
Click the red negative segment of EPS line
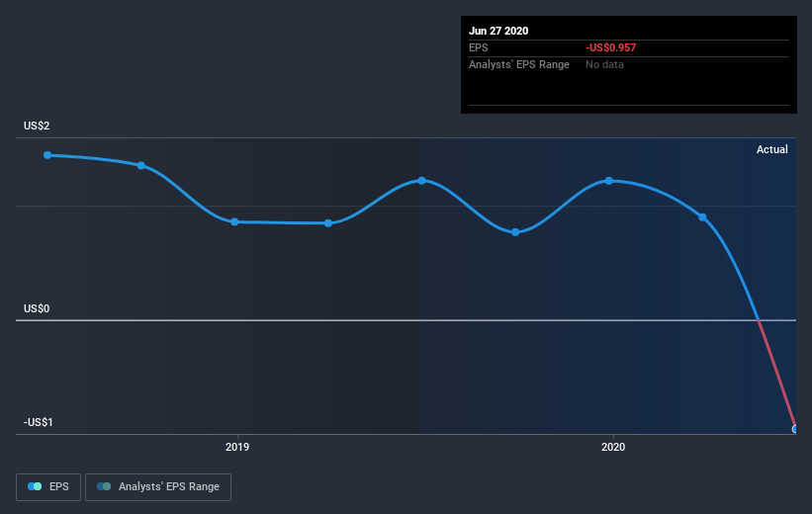777,375
